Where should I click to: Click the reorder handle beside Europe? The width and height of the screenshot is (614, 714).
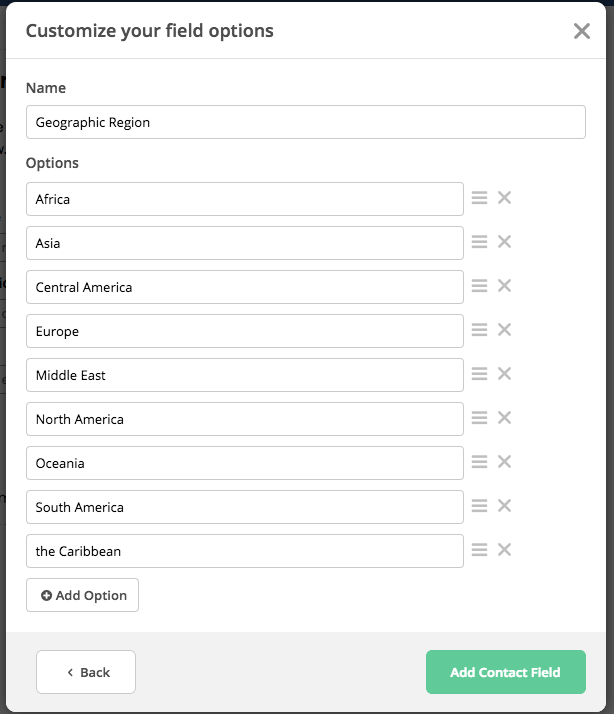point(479,330)
